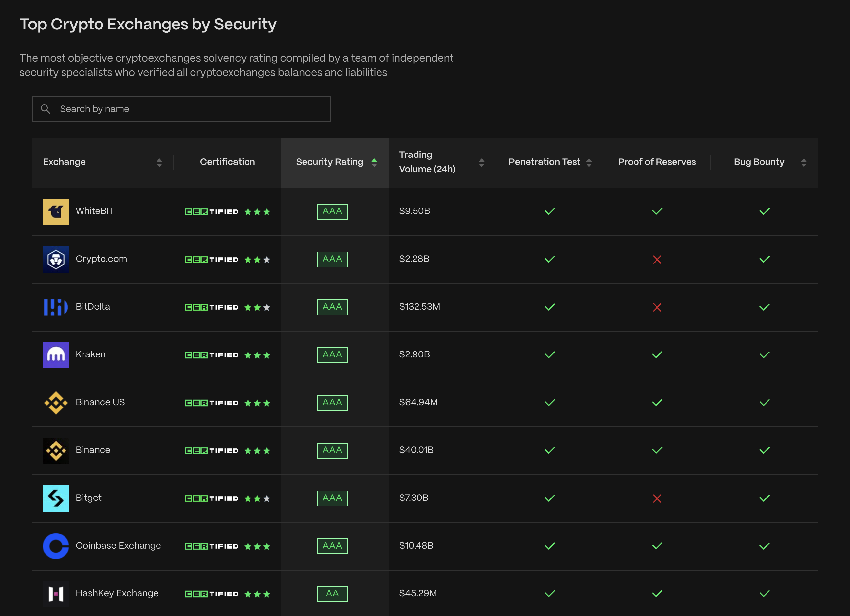Click the Crypto.com shield logo
This screenshot has width=850, height=616.
click(55, 259)
